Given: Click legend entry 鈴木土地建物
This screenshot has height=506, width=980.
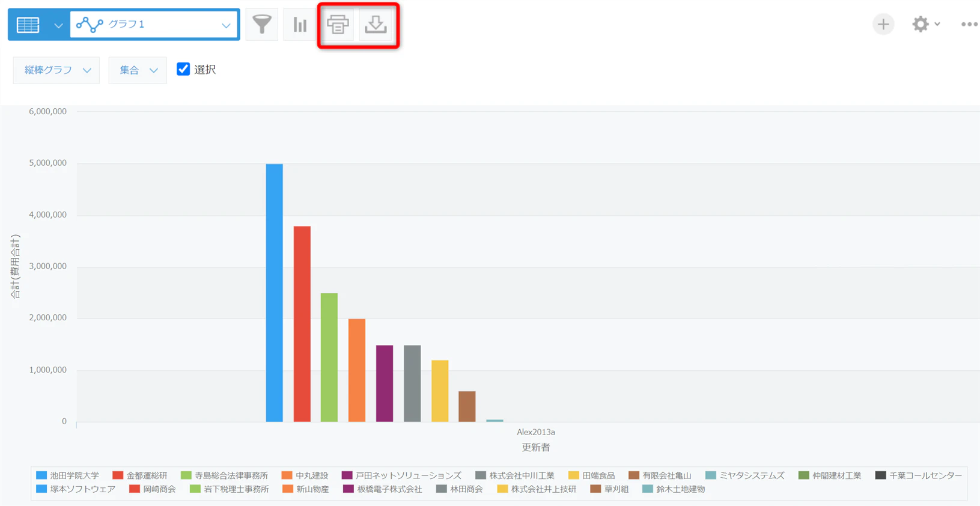Looking at the screenshot, I should [674, 489].
